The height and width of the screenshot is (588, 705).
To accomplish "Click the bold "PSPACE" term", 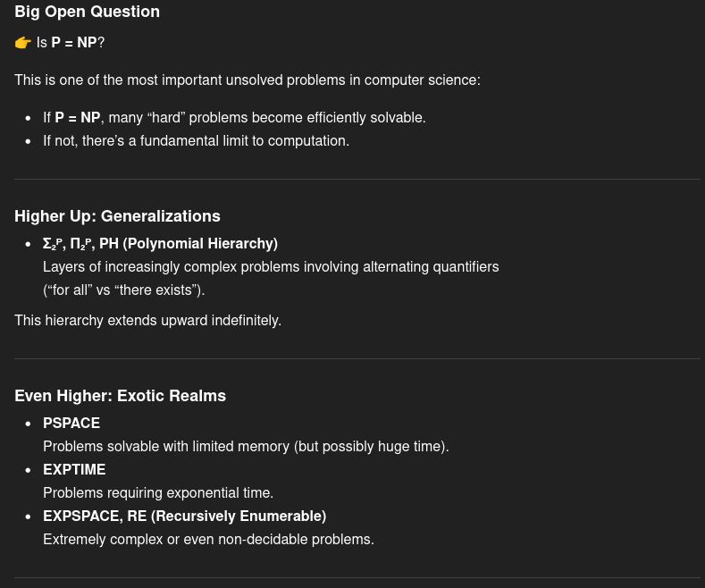I will click(x=71, y=424).
